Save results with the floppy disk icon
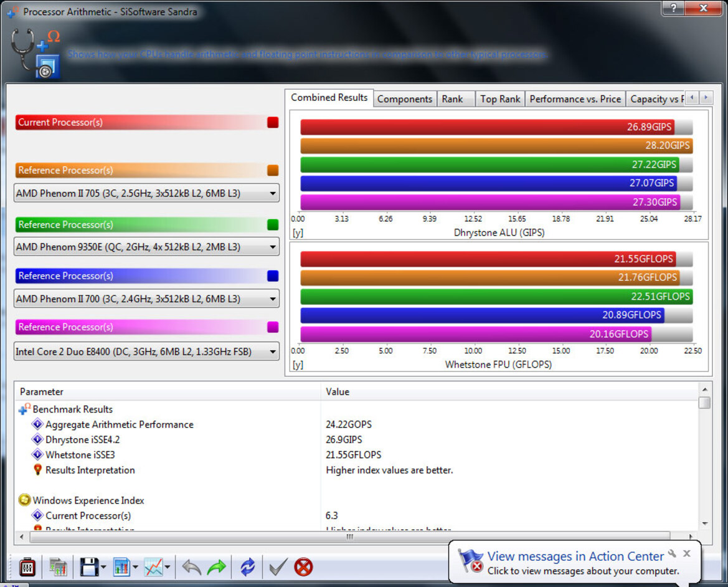Screen dimensions: 728x587 [89, 567]
